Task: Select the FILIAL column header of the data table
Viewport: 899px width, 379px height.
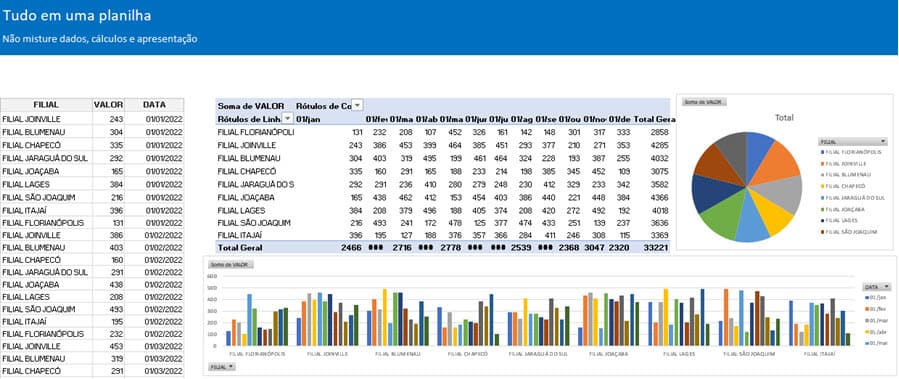Action: click(x=46, y=105)
